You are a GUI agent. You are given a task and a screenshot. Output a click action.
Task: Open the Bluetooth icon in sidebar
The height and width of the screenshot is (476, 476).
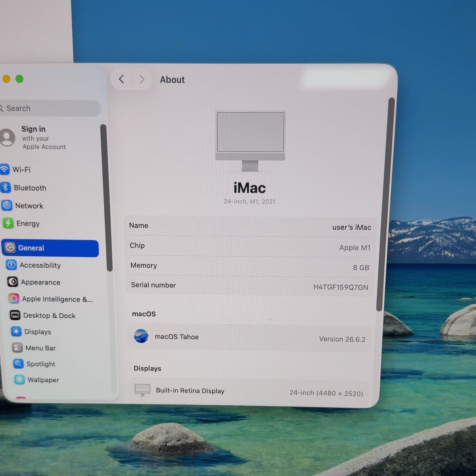(x=5, y=187)
